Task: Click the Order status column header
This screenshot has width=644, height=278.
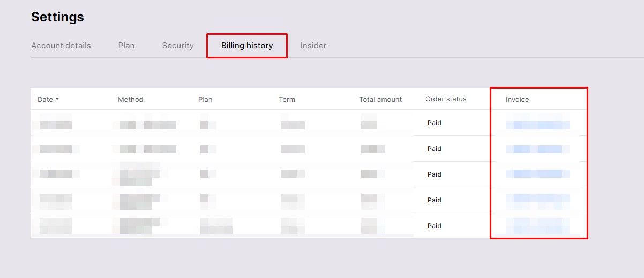Action: (446, 99)
